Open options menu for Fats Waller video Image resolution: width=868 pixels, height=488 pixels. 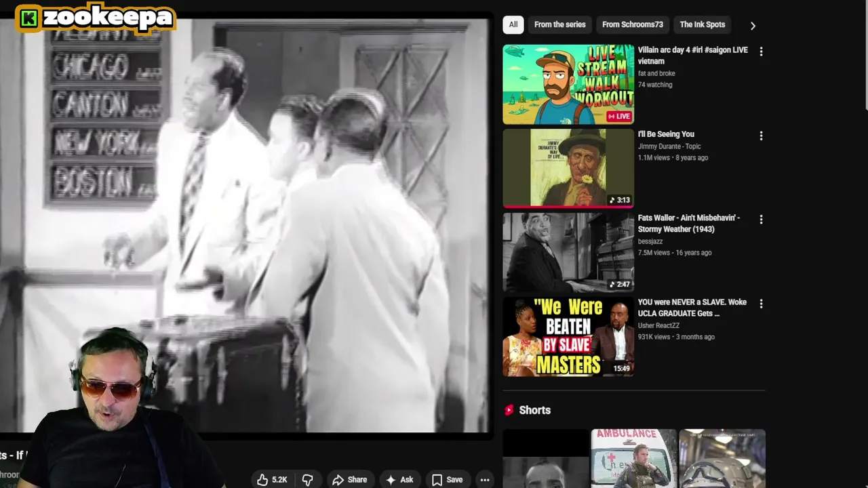(x=761, y=220)
